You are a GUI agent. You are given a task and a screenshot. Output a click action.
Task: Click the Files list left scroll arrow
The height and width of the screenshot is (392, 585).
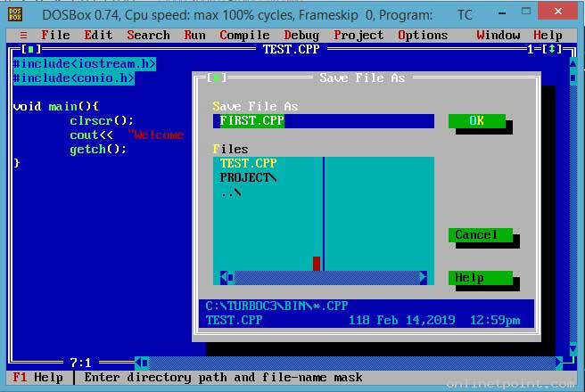tap(224, 278)
